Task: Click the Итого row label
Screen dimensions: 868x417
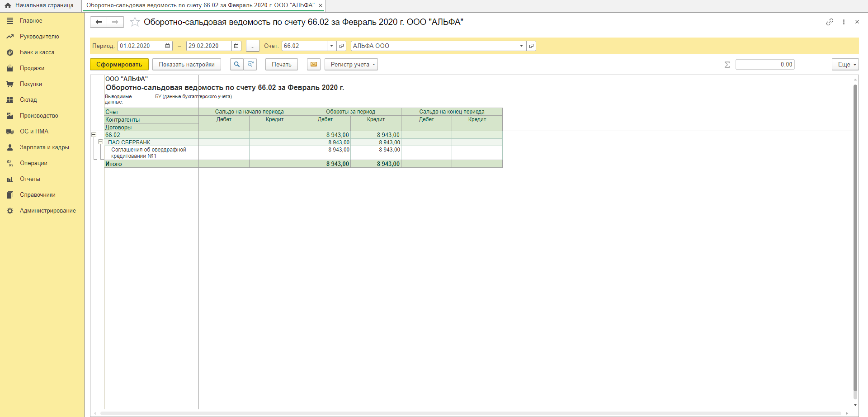Action: pyautogui.click(x=113, y=164)
